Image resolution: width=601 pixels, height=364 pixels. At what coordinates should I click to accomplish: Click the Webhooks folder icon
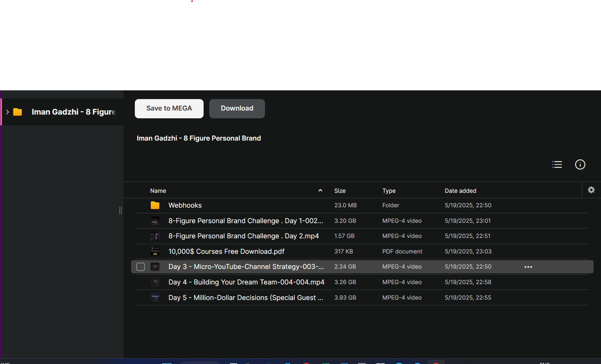155,205
